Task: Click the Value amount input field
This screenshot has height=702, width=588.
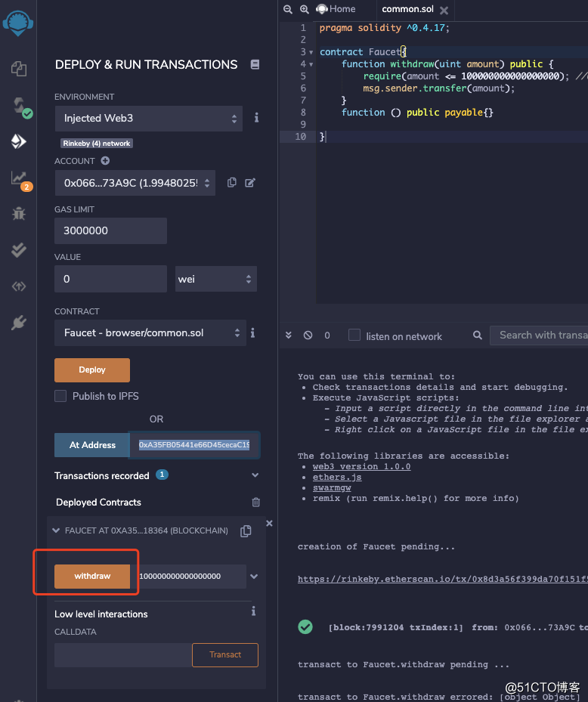Action: [x=110, y=279]
